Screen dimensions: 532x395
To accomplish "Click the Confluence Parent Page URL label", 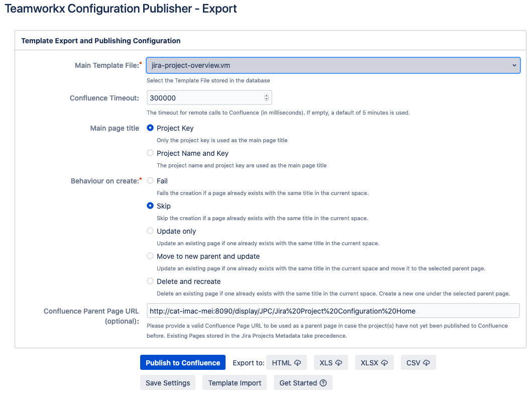I will pos(91,316).
